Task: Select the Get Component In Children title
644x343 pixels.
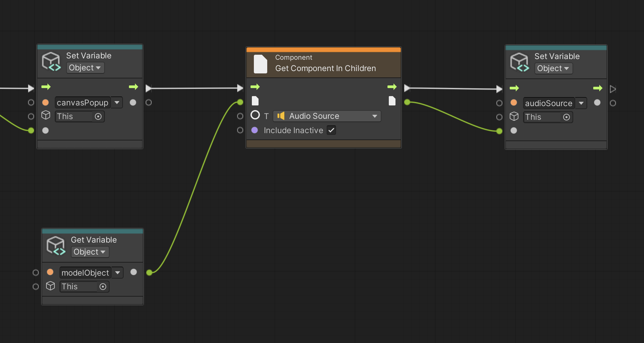Action: click(325, 68)
